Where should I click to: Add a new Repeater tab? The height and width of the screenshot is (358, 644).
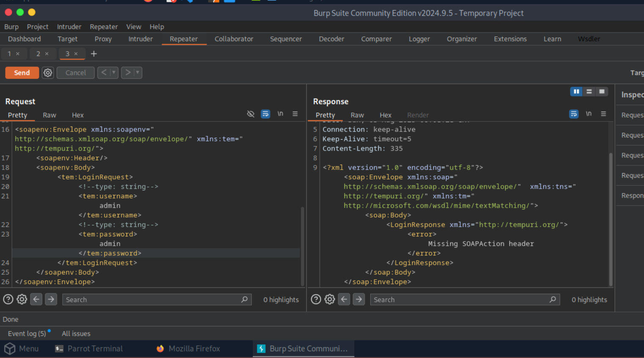coord(94,54)
